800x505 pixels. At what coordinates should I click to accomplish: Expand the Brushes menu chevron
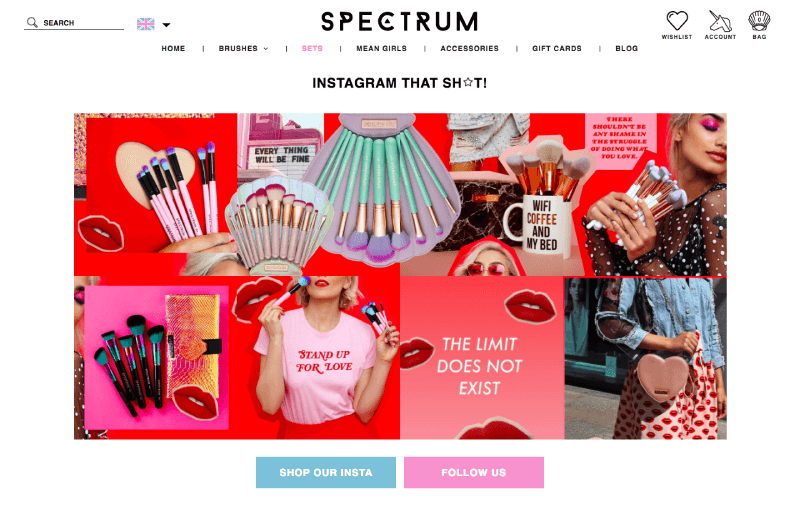(266, 49)
